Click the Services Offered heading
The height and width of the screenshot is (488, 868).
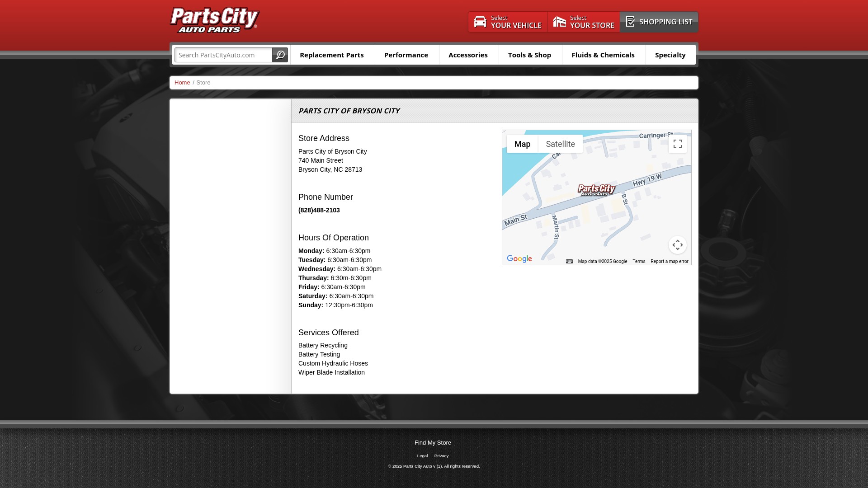click(x=329, y=333)
